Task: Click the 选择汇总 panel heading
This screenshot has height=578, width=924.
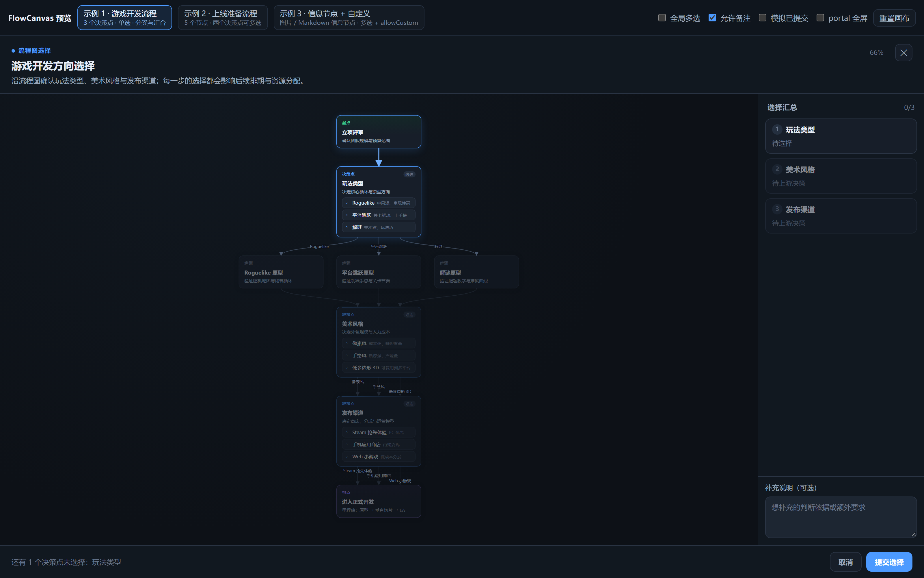Action: point(782,108)
